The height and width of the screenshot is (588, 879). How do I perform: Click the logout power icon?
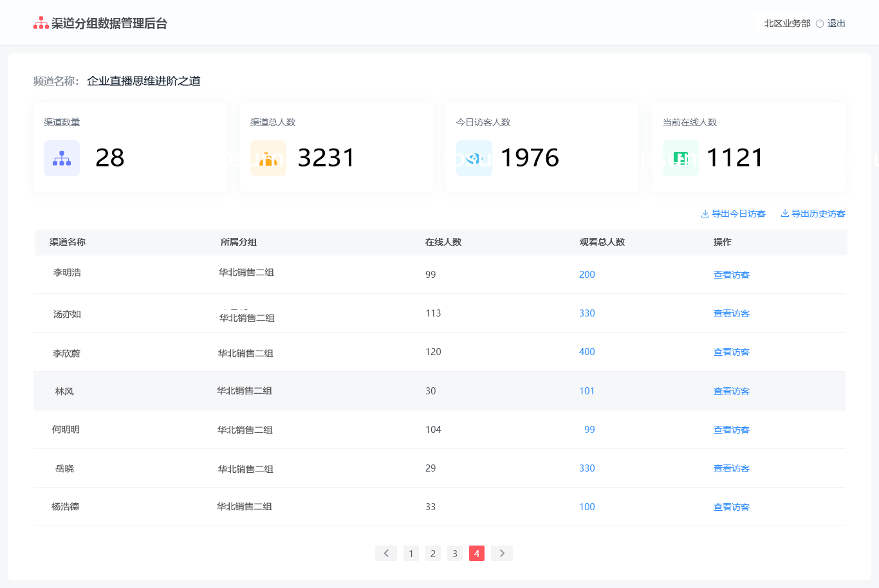coord(820,24)
